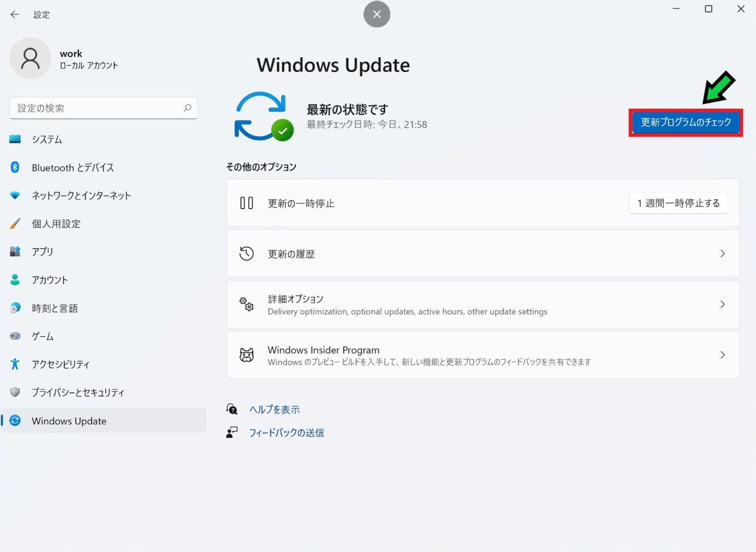This screenshot has height=552, width=756.
Task: Click the large update sync status icon
Action: (x=263, y=116)
